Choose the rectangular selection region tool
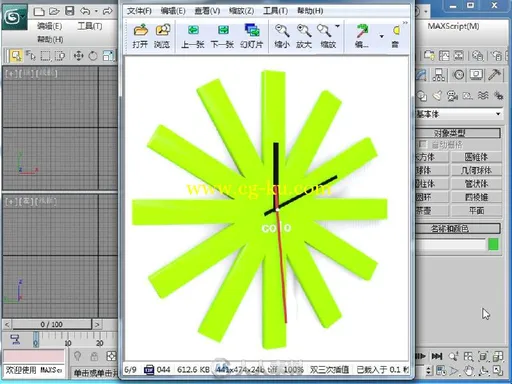Screen dimensions: 512x384 pos(45,56)
